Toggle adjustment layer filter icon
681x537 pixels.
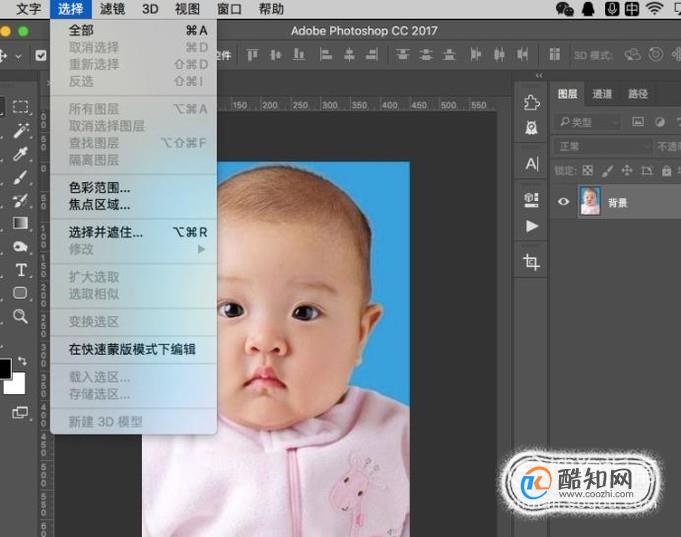pos(660,122)
